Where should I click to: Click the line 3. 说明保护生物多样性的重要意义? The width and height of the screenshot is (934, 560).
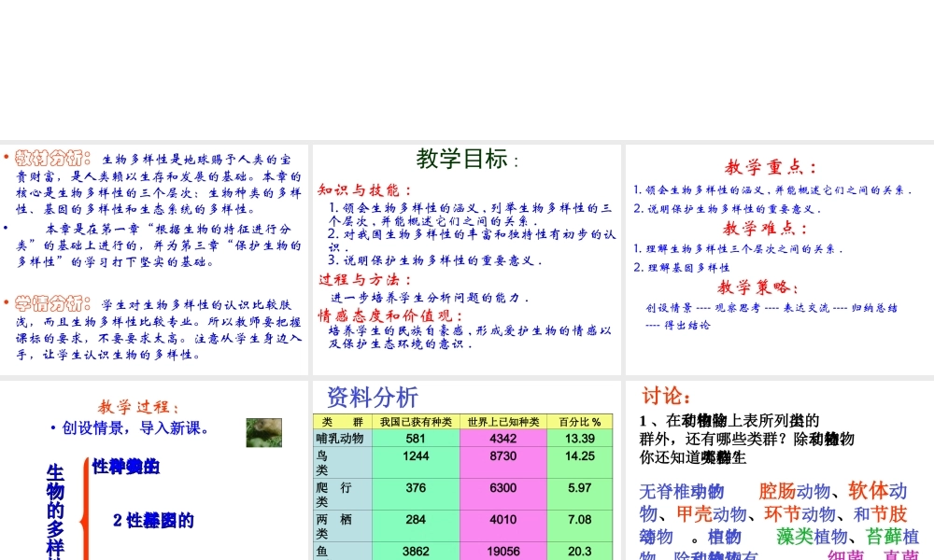[x=435, y=260]
